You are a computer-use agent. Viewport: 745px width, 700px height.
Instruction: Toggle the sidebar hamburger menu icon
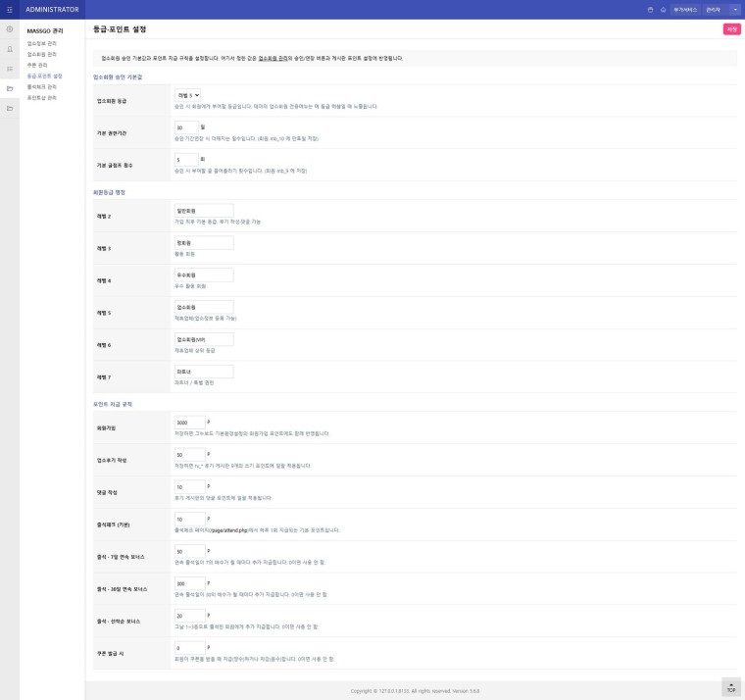click(x=10, y=10)
